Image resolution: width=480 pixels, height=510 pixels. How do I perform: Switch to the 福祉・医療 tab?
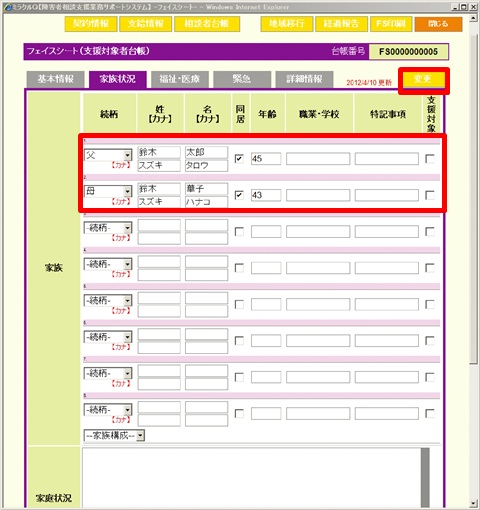pyautogui.click(x=180, y=79)
